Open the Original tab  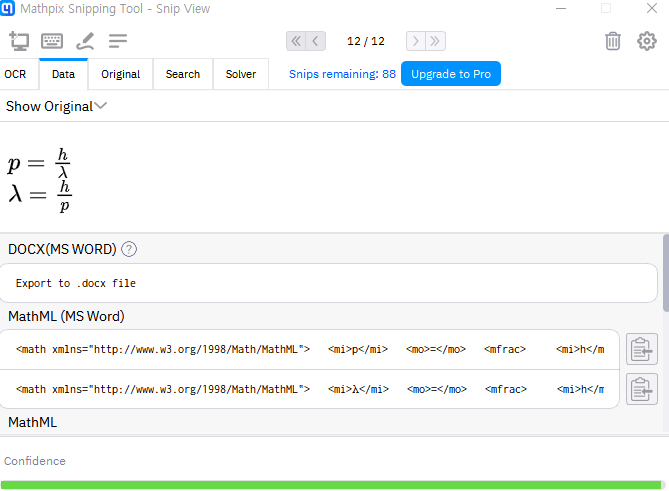(120, 74)
